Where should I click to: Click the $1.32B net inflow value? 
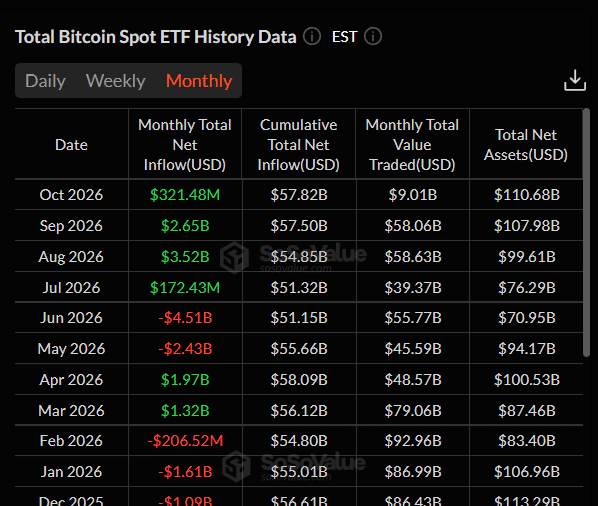[x=185, y=411]
